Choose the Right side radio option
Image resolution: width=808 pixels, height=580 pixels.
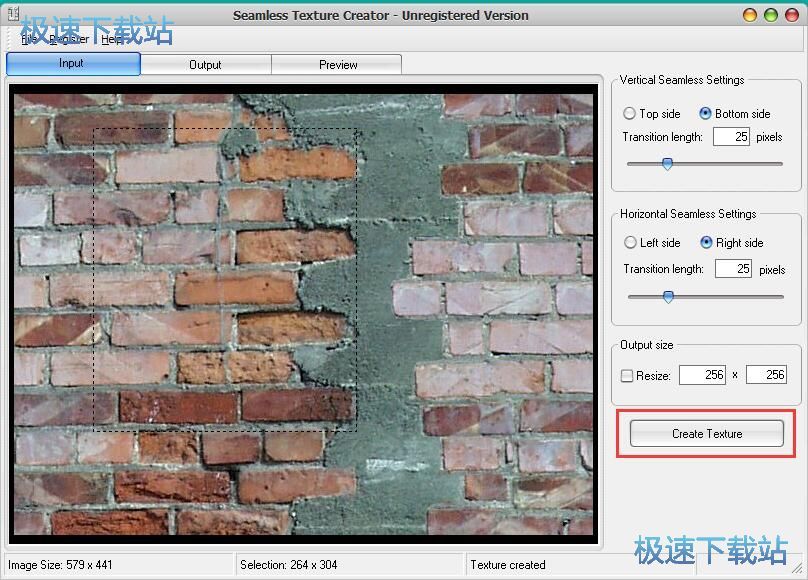[706, 243]
